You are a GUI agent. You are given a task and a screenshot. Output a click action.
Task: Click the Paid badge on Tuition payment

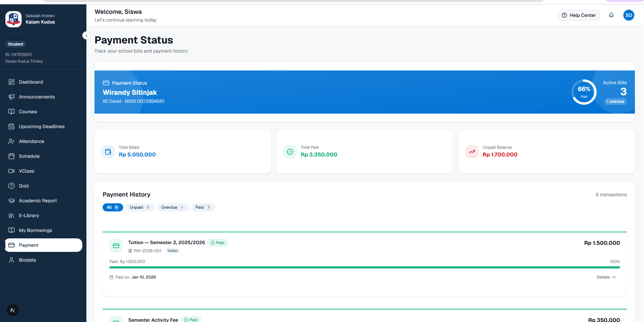(217, 243)
